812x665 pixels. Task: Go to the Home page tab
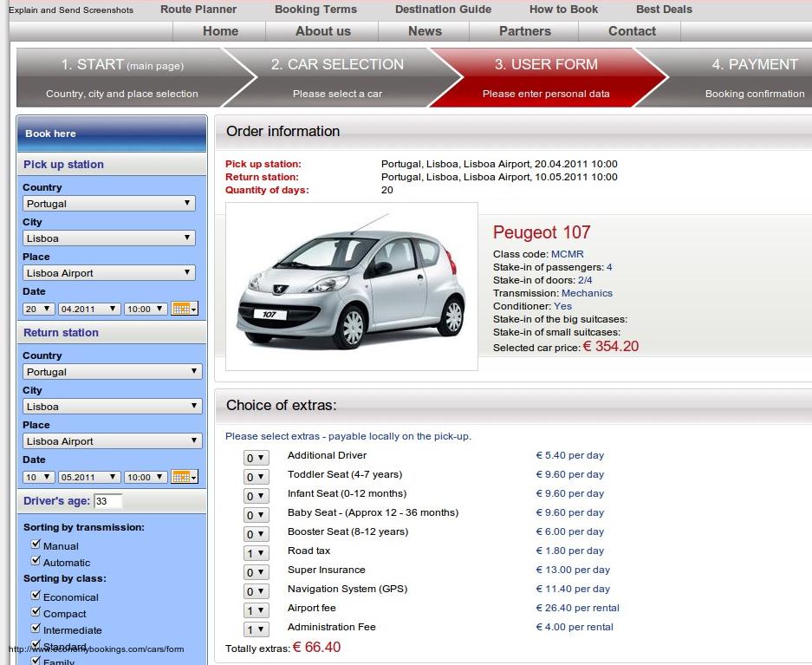pyautogui.click(x=220, y=31)
